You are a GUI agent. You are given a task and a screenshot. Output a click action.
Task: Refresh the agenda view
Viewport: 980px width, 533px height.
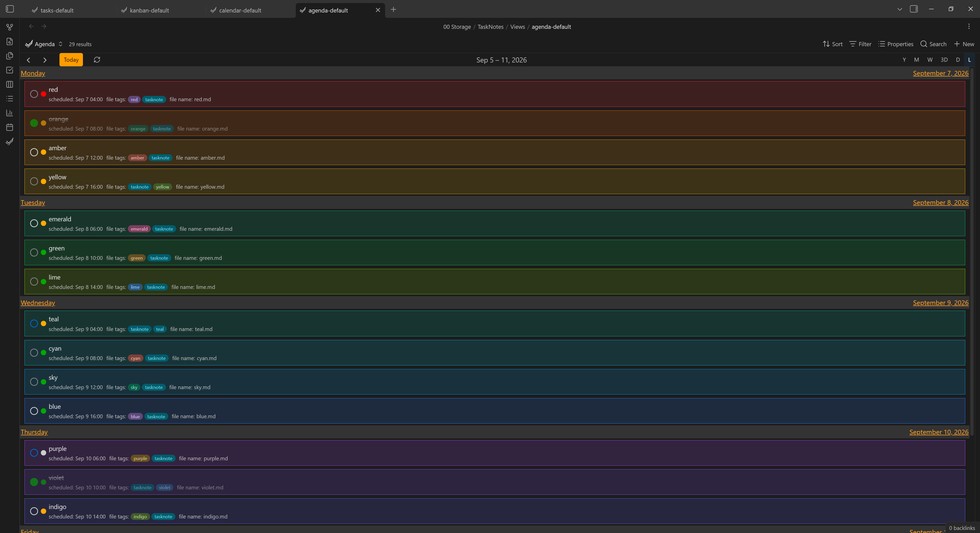coord(97,60)
